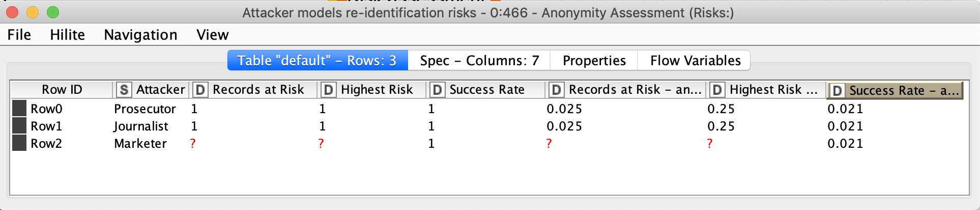The height and width of the screenshot is (210, 980).
Task: Click the Row ID column header
Action: 62,90
